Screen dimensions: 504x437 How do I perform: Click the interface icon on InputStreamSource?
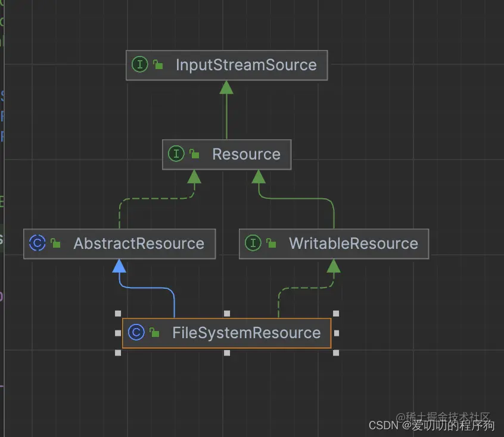click(140, 64)
